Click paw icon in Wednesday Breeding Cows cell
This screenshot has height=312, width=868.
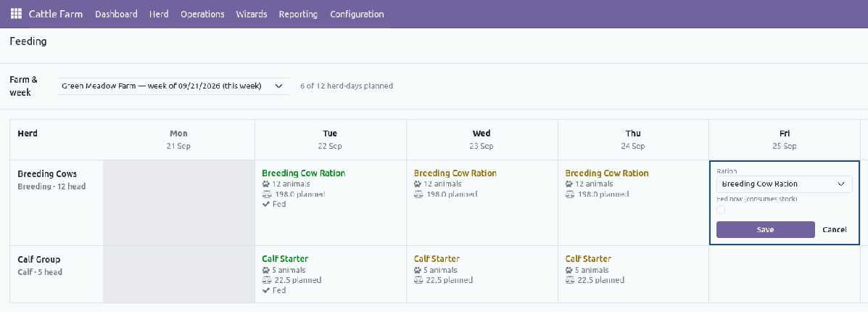pyautogui.click(x=418, y=184)
